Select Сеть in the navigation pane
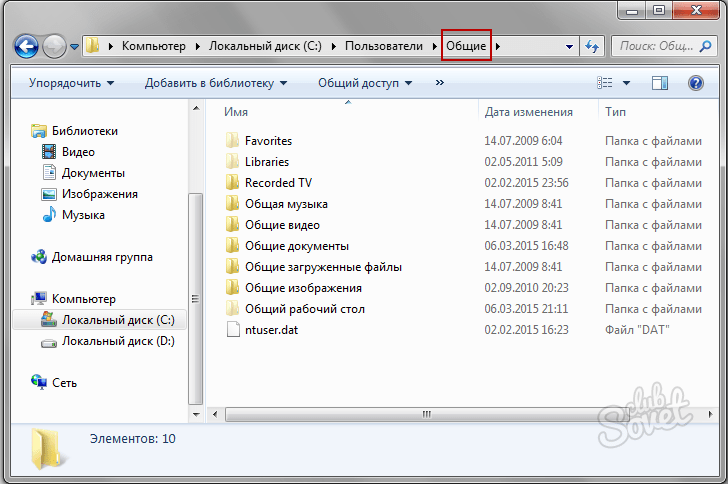 tap(64, 383)
